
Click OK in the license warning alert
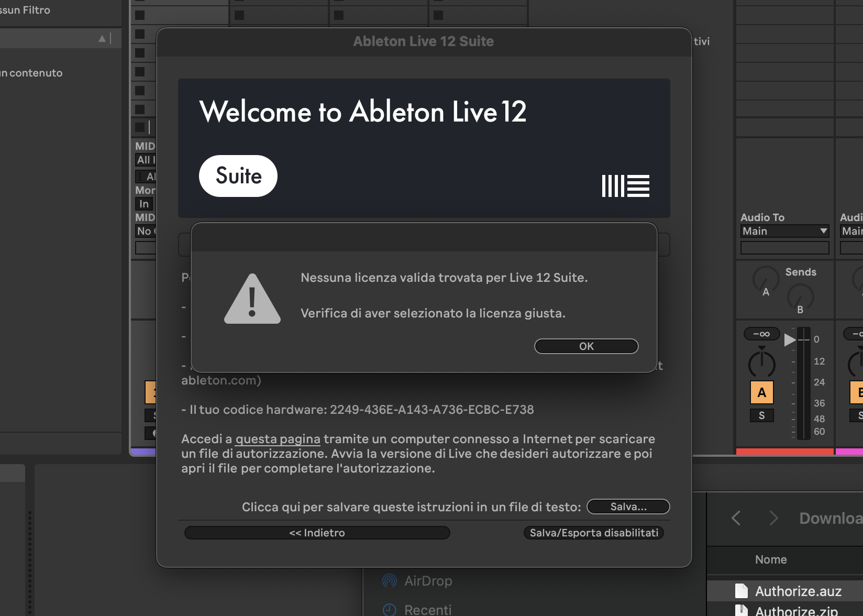pyautogui.click(x=586, y=346)
